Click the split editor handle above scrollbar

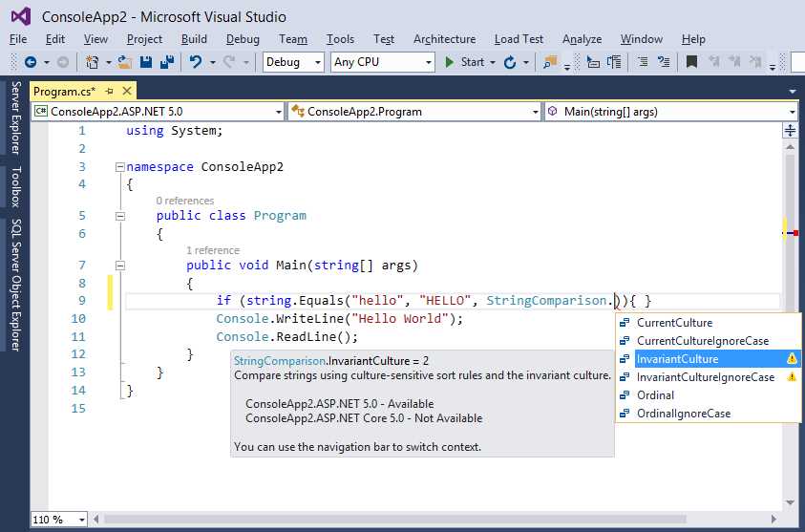coord(790,131)
